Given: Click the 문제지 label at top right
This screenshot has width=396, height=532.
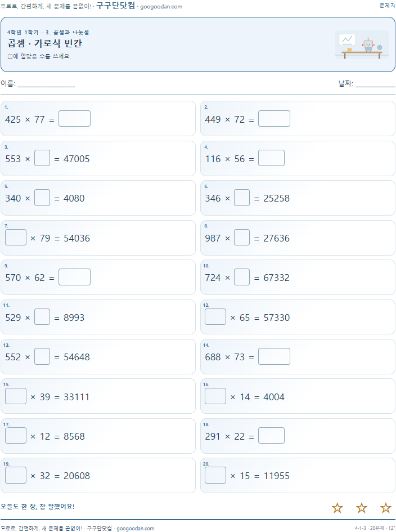Looking at the screenshot, I should click(x=387, y=6).
